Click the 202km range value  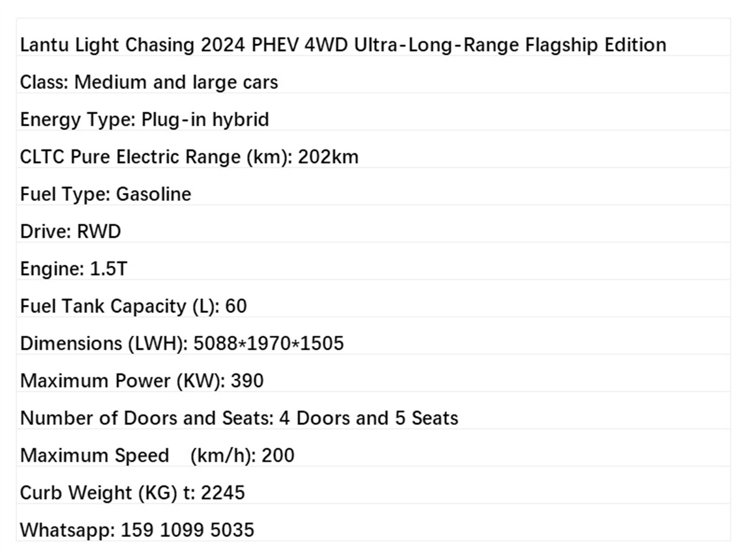tap(328, 157)
